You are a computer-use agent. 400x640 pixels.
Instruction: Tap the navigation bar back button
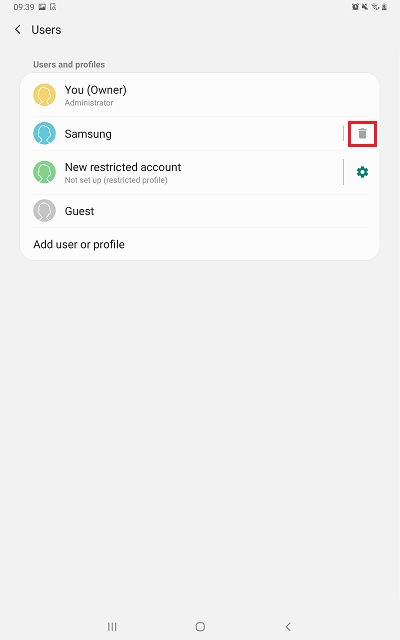288,627
